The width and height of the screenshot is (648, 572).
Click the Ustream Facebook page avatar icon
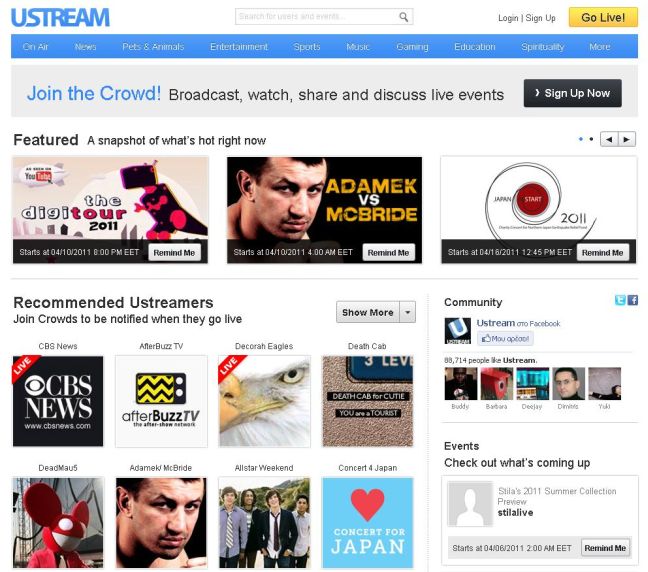(x=458, y=331)
